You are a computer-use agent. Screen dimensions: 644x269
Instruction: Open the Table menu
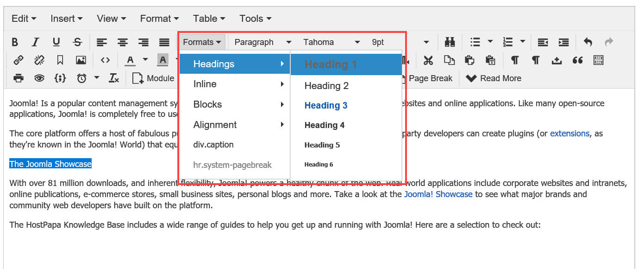(x=209, y=19)
